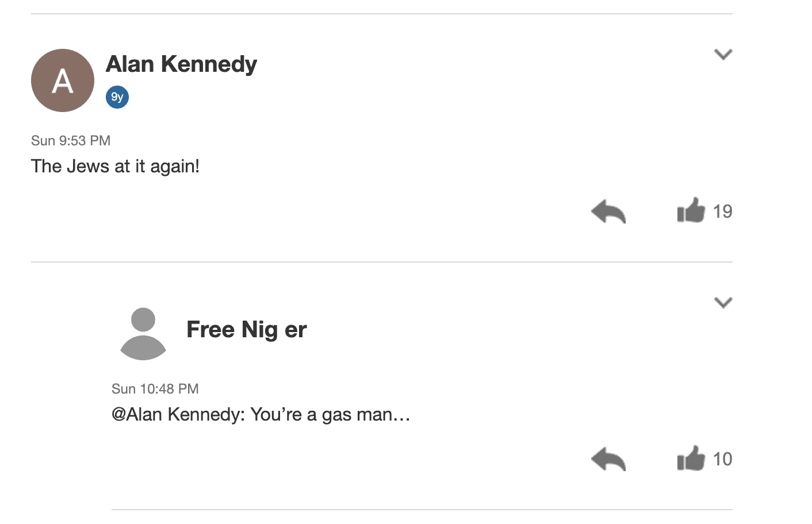Click the blue 9y badge

[x=117, y=97]
